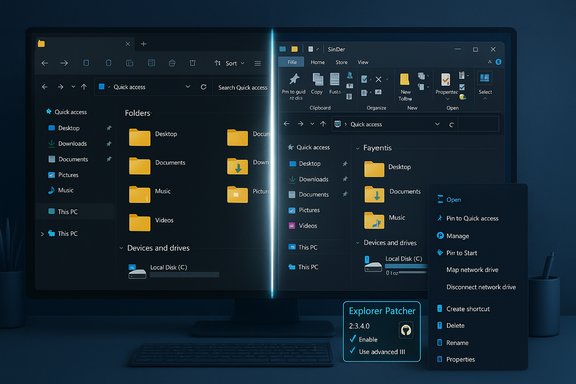Click the New folder icon in ribbon
This screenshot has width=576, height=384.
point(404,79)
